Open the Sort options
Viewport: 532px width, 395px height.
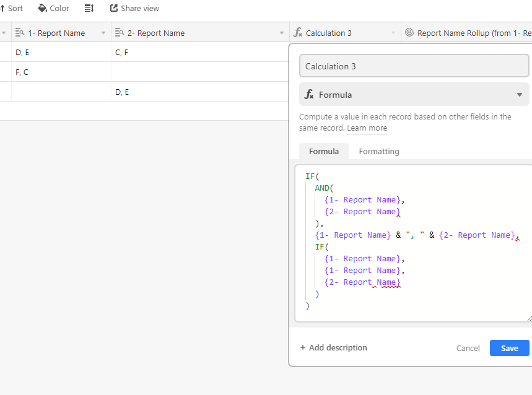coord(11,9)
